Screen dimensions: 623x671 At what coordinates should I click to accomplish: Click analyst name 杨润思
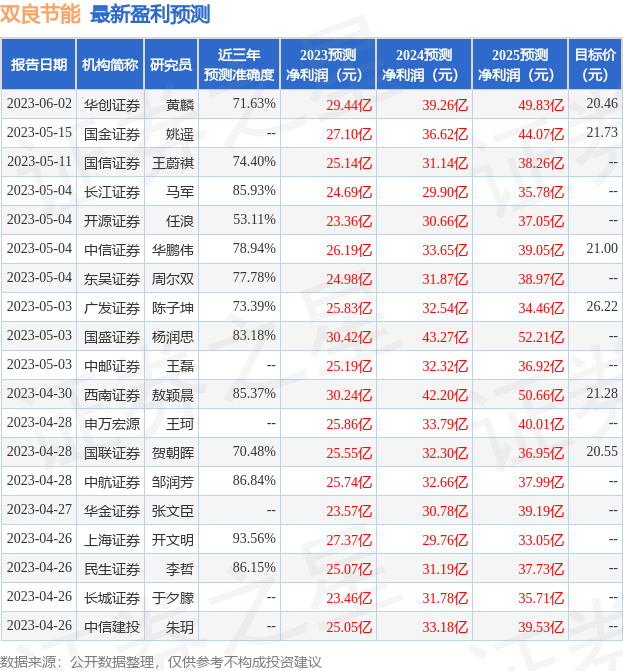click(173, 337)
